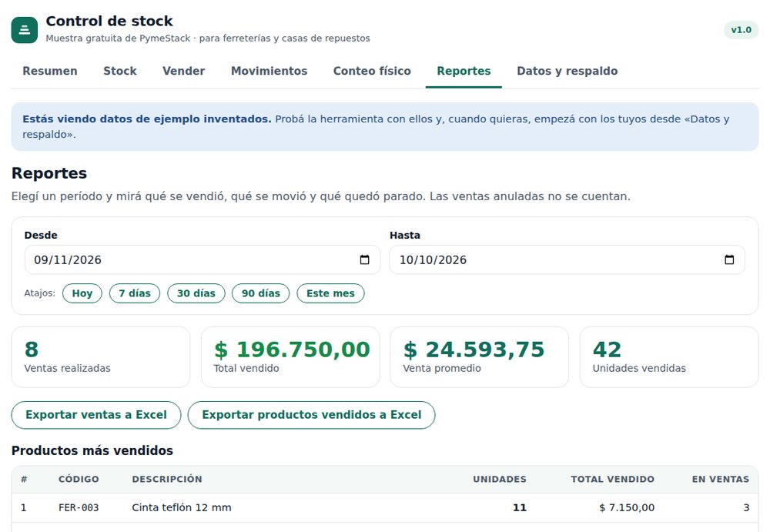Apply the 90 días shortcut
Image resolution: width=770 pixels, height=532 pixels.
[261, 293]
